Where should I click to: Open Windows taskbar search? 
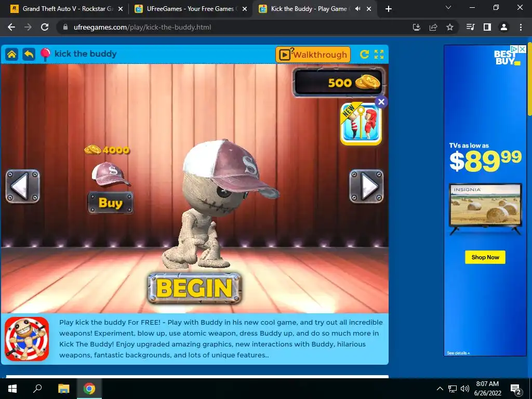[37, 389]
